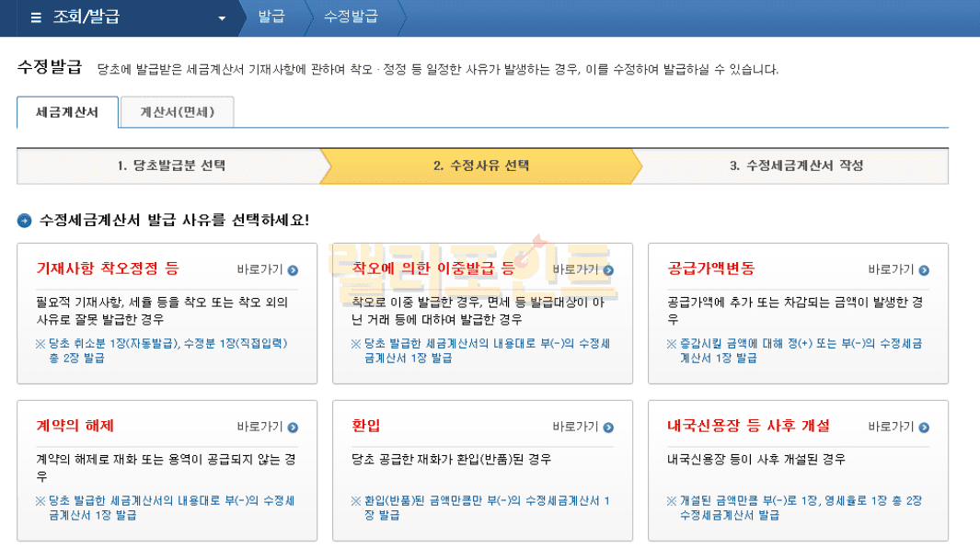Click arrow icon beside 내국신용장 등 사후 개설 바로가기
The width and height of the screenshot is (980, 548).
[x=924, y=427]
